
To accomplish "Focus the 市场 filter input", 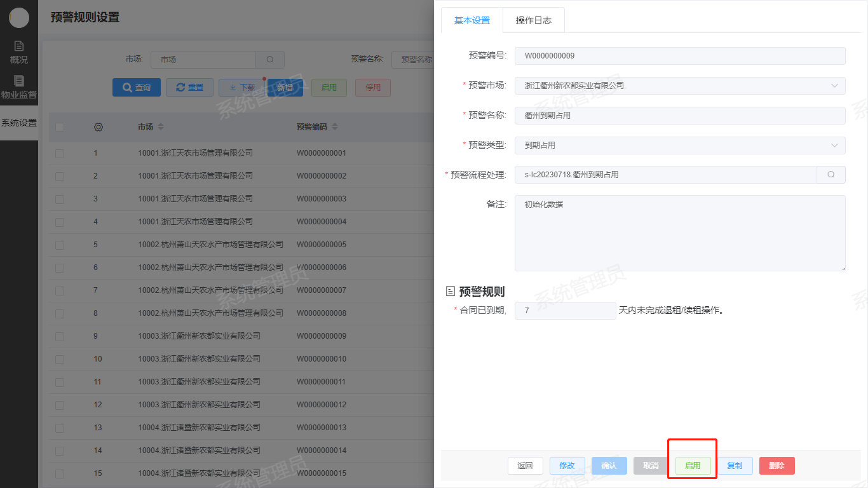I will pyautogui.click(x=203, y=60).
